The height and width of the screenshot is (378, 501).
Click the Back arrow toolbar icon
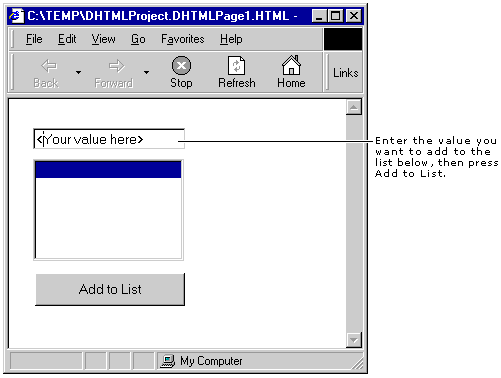coord(49,66)
